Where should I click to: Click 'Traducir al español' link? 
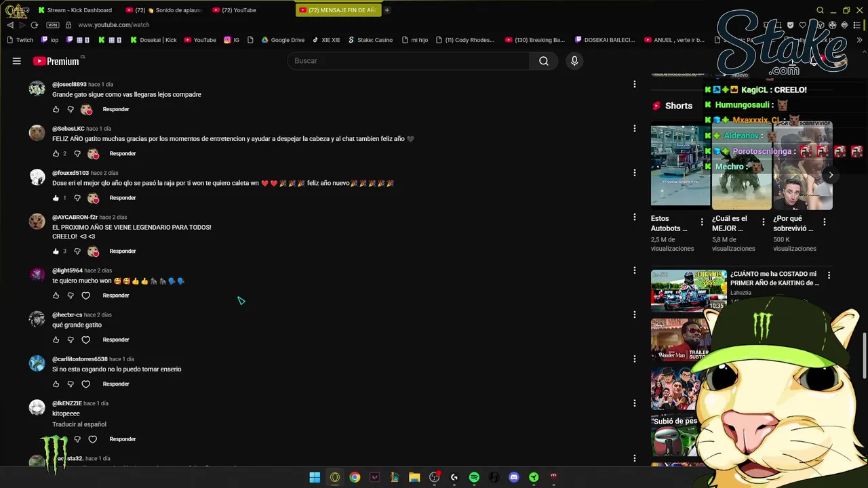[x=79, y=424]
